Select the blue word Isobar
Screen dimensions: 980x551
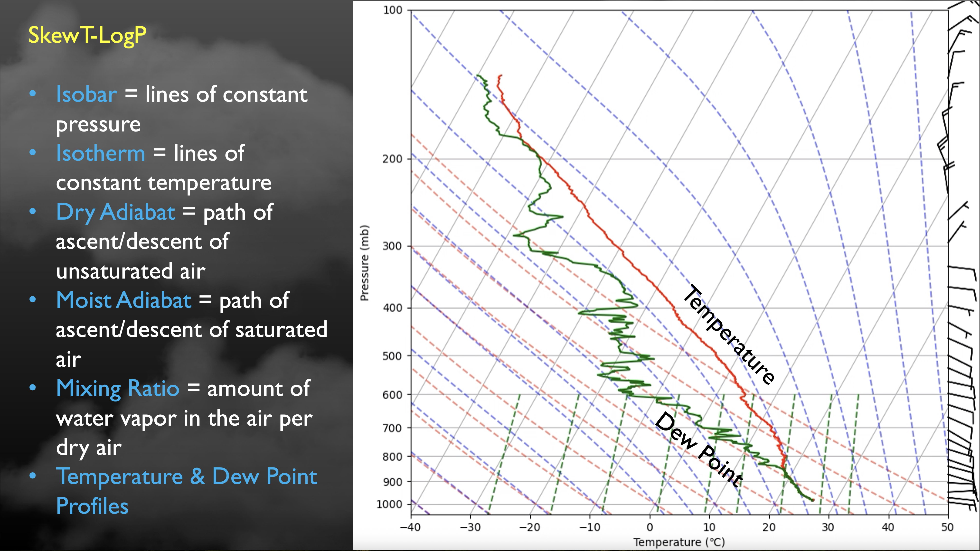[87, 94]
